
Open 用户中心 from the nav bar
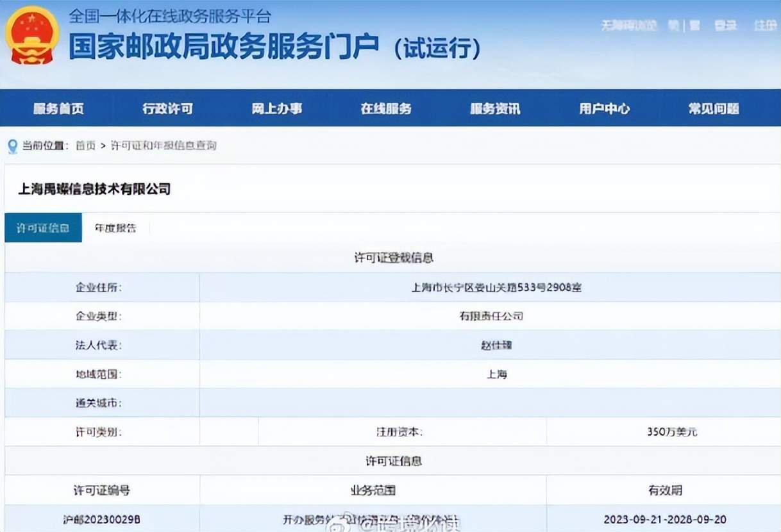[x=604, y=109]
